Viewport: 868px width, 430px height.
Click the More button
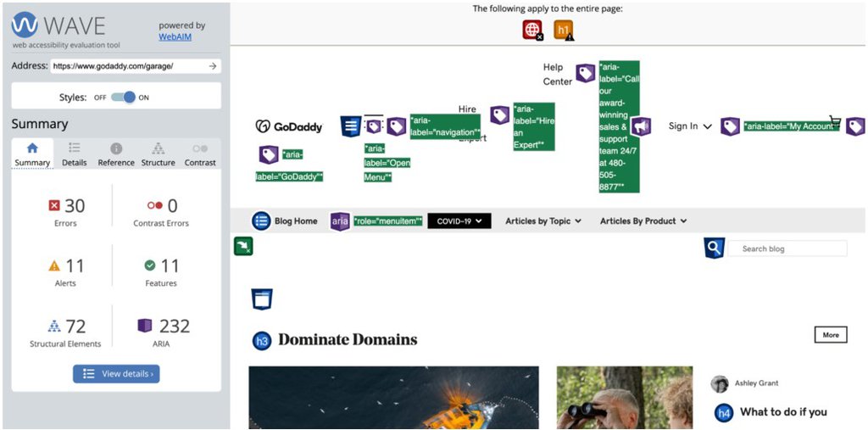[x=831, y=335]
